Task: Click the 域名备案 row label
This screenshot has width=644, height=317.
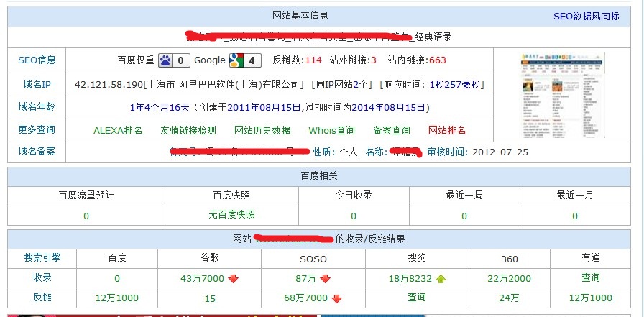Action: coord(37,152)
